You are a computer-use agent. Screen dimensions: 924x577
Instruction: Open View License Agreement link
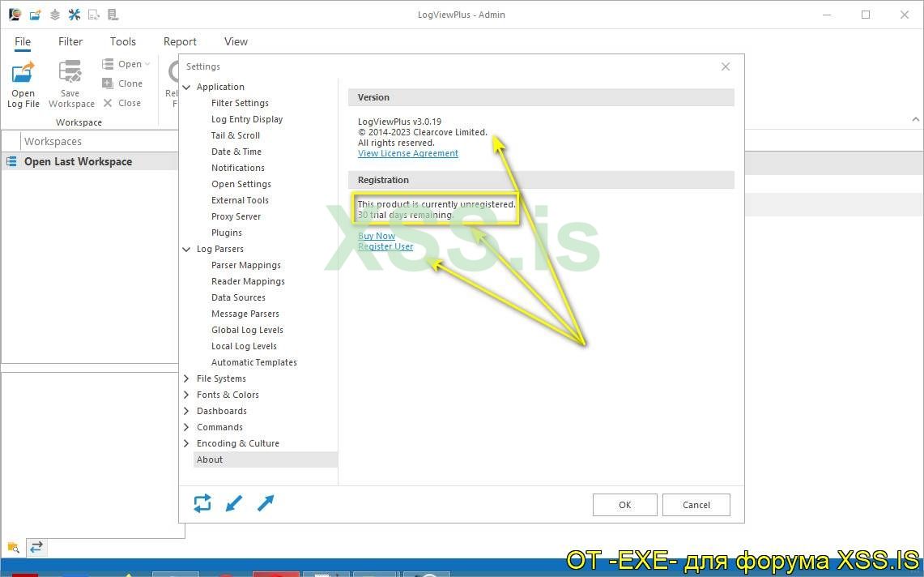408,153
